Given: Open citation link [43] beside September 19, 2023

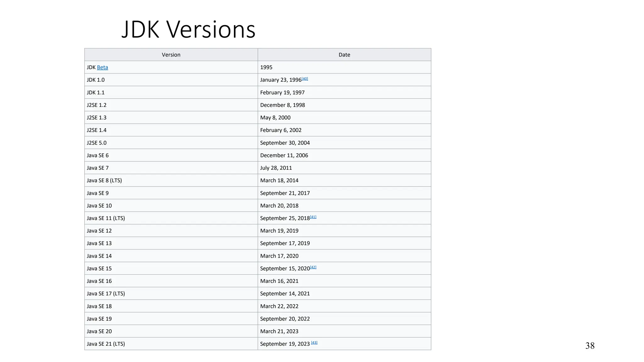Looking at the screenshot, I should point(314,343).
